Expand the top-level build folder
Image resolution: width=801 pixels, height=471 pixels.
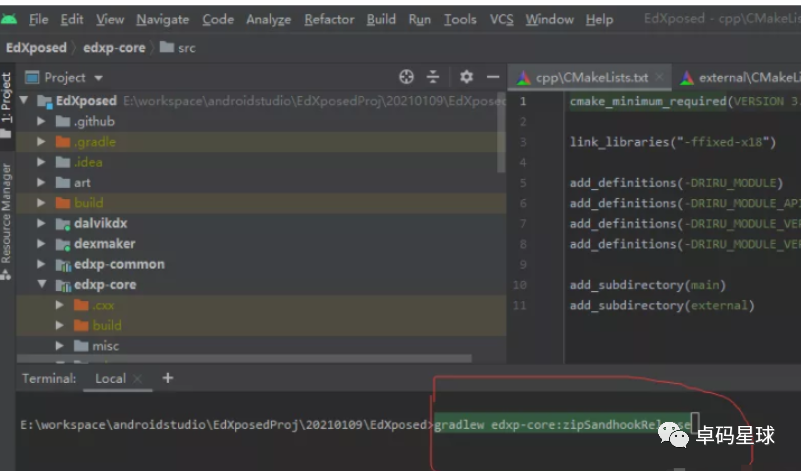click(41, 203)
